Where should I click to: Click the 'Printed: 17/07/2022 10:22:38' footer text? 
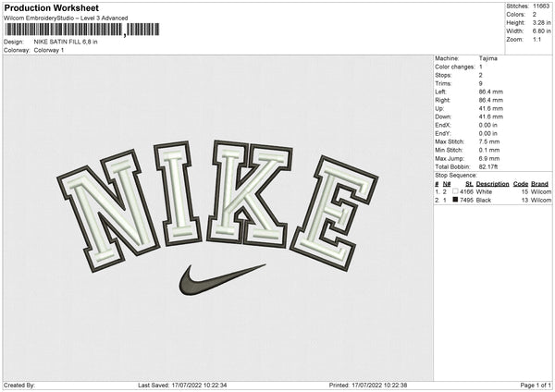tap(368, 386)
